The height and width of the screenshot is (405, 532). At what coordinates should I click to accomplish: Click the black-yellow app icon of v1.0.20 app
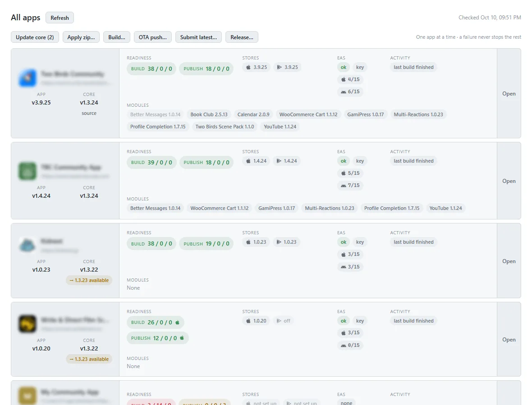[28, 323]
